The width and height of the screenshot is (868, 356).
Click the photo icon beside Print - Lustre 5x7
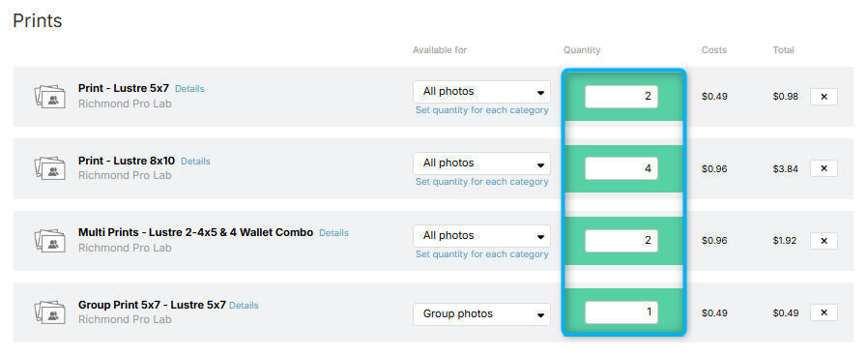[49, 97]
